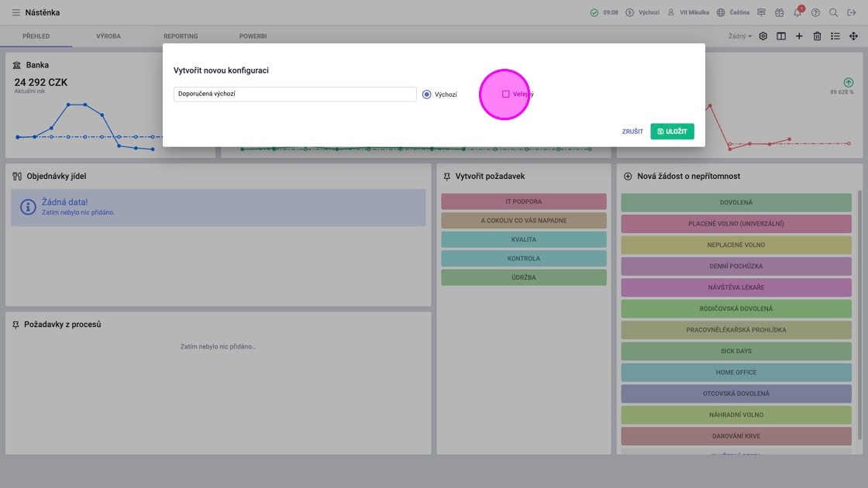Click the 89 628 % percentage text
Image resolution: width=868 pixels, height=488 pixels.
click(842, 92)
